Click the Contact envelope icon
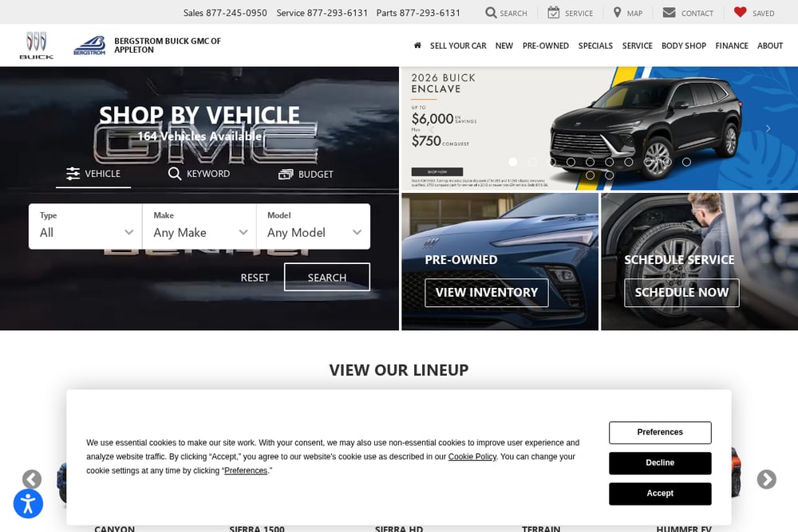 pyautogui.click(x=669, y=12)
